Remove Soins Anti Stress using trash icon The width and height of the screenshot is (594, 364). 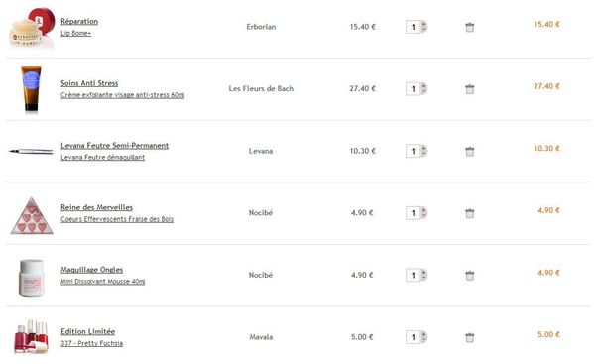pyautogui.click(x=469, y=89)
